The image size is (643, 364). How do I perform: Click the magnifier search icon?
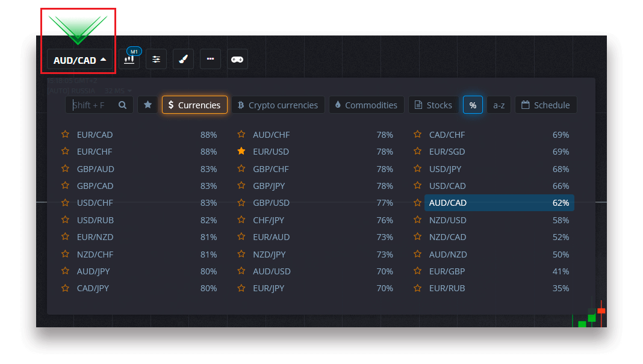point(123,105)
